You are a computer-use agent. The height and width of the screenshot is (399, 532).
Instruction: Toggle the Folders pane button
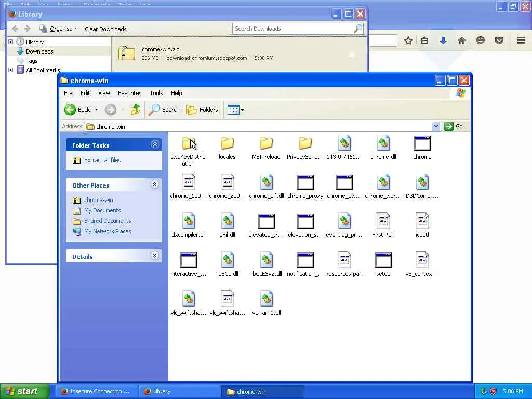click(x=202, y=110)
